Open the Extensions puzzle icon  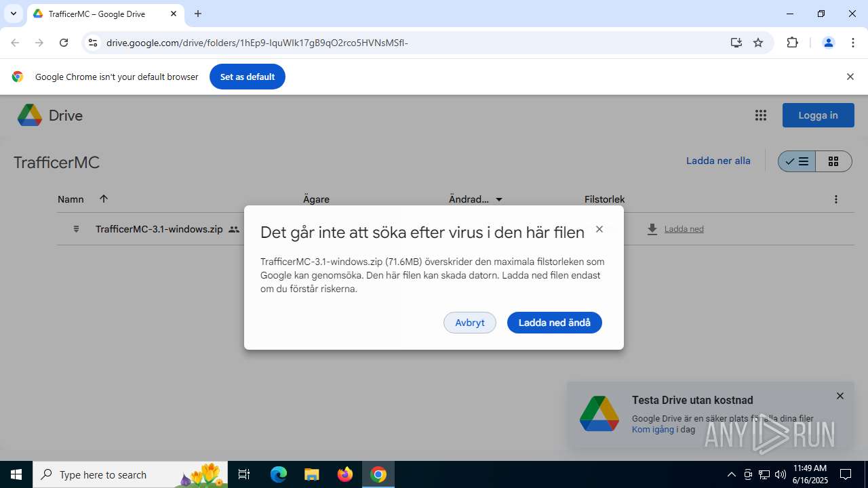pos(792,43)
